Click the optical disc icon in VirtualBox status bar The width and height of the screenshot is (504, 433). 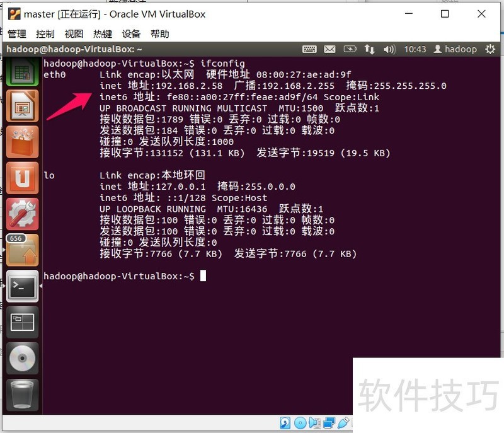pyautogui.click(x=301, y=423)
